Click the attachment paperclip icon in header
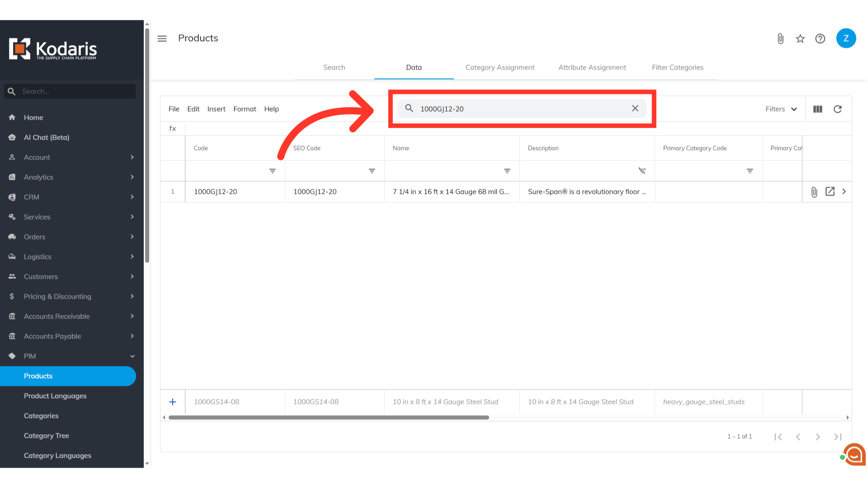Viewport: 868px width, 488px height. (780, 39)
